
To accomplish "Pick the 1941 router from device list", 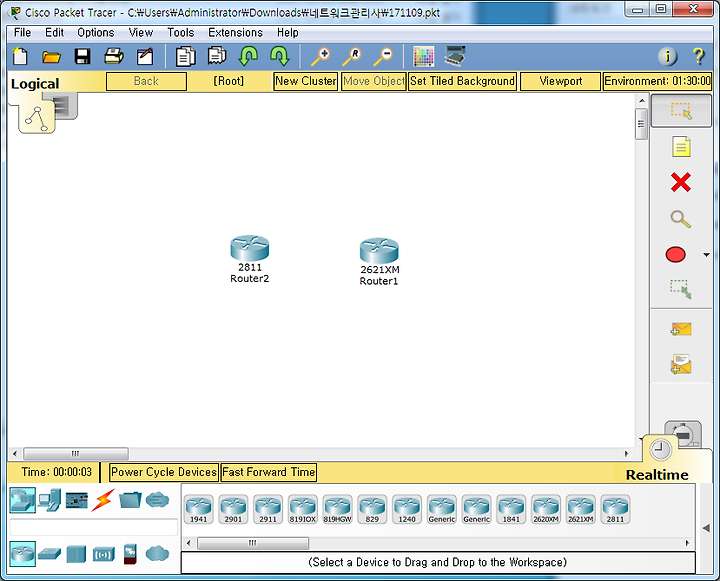I will coord(198,509).
